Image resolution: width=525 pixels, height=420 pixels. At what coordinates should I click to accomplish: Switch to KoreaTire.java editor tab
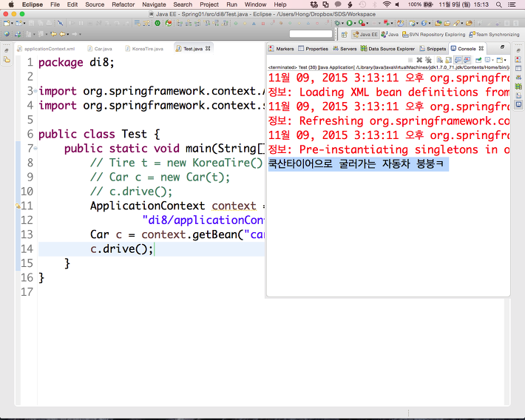(144, 49)
